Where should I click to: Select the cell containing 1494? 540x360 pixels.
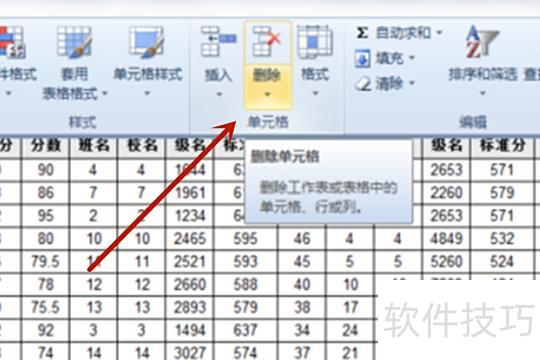click(189, 330)
